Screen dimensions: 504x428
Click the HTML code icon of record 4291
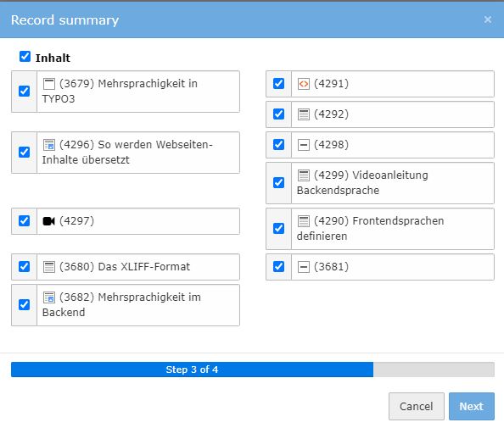pyautogui.click(x=304, y=84)
